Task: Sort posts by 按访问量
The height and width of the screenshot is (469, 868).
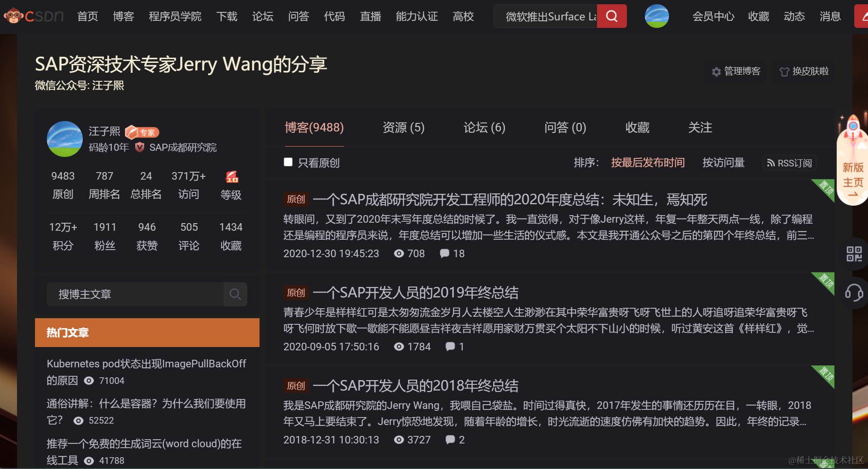Action: tap(723, 163)
